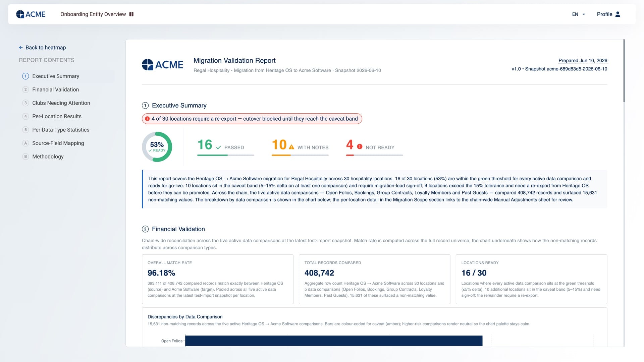Click the number 1 badge in contents
Image resolution: width=644 pixels, height=362 pixels.
click(25, 76)
